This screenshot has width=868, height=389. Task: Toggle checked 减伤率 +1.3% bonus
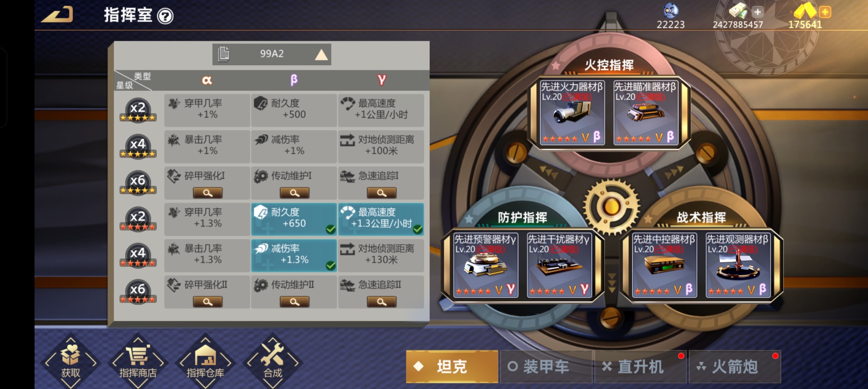tap(294, 255)
